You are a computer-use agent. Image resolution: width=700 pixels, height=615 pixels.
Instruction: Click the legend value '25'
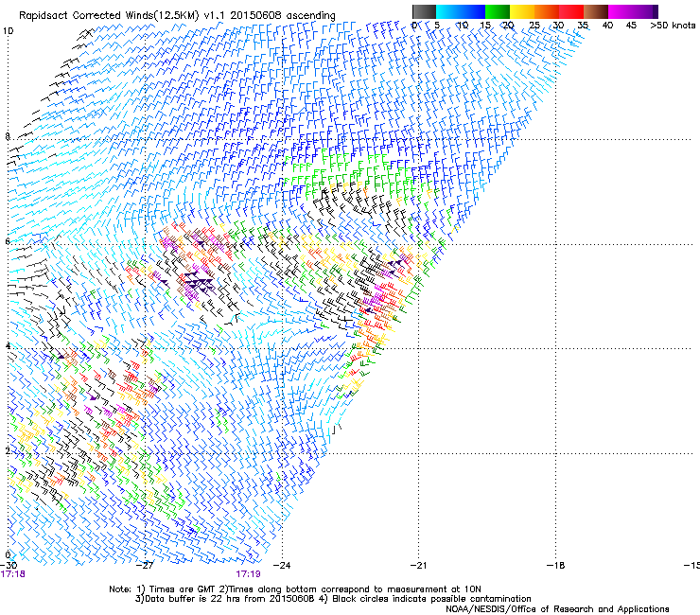click(534, 26)
